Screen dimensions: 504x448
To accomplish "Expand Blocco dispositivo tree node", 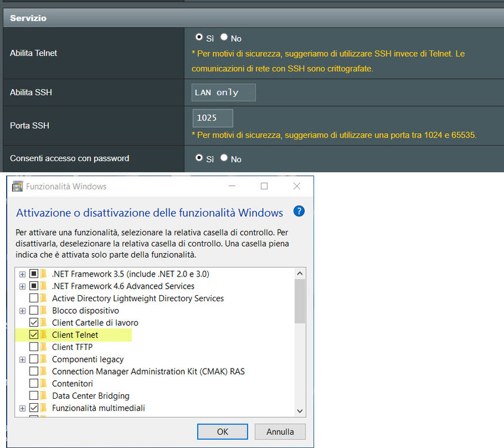I will tap(22, 311).
